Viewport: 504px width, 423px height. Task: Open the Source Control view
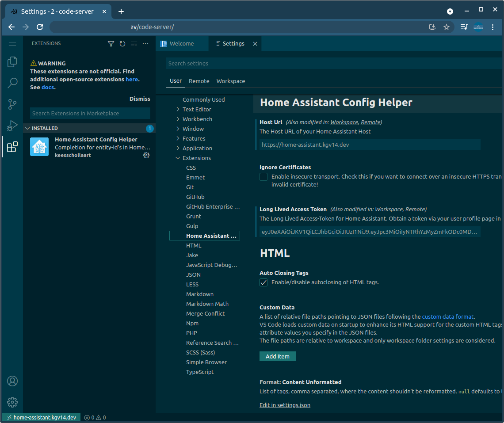tap(12, 104)
